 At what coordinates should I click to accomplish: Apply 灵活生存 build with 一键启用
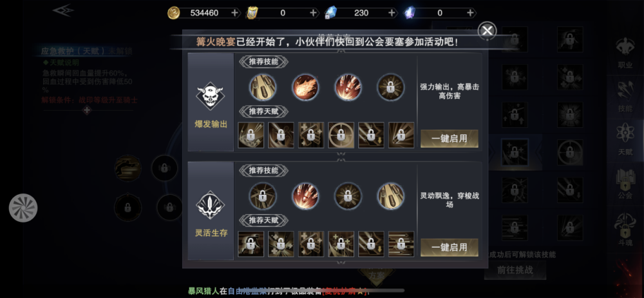[450, 248]
